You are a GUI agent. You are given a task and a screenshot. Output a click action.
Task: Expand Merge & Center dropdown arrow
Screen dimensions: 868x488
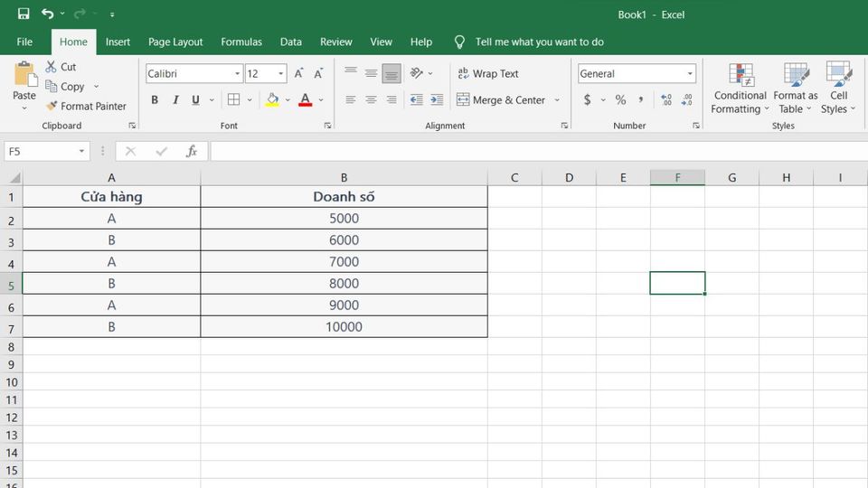(557, 100)
